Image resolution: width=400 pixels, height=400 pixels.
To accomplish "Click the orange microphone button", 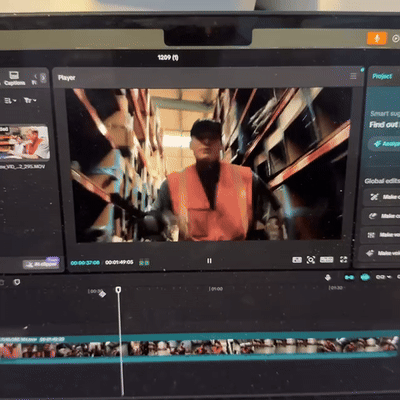I will (377, 38).
